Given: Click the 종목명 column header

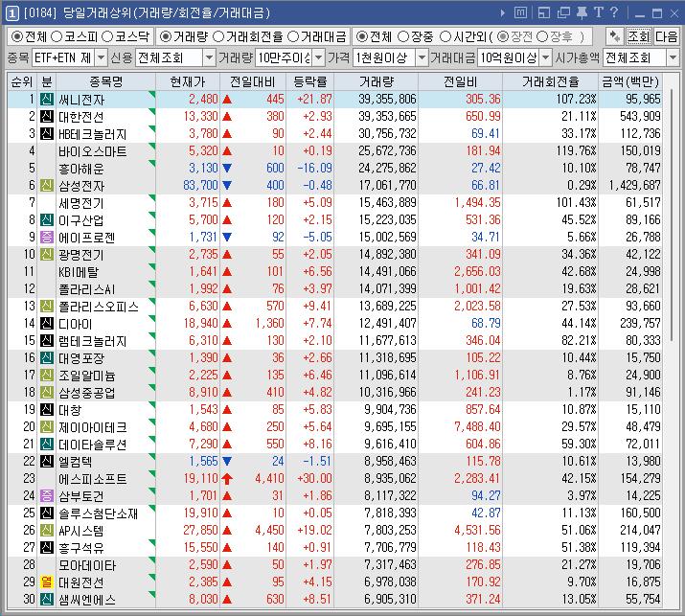Looking at the screenshot, I should 105,81.
